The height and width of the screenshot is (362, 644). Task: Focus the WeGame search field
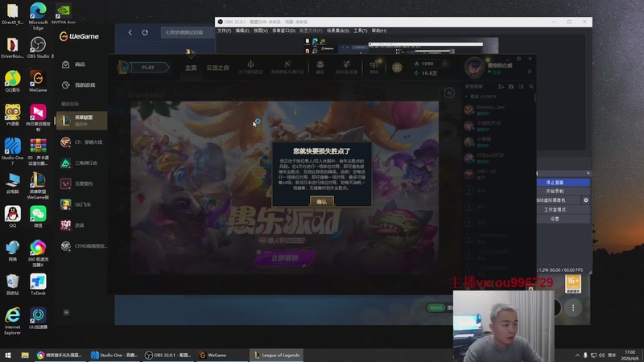point(188,32)
